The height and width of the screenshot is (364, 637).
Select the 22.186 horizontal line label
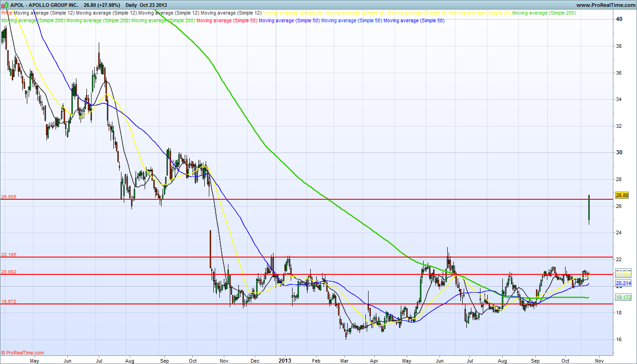tap(9, 255)
